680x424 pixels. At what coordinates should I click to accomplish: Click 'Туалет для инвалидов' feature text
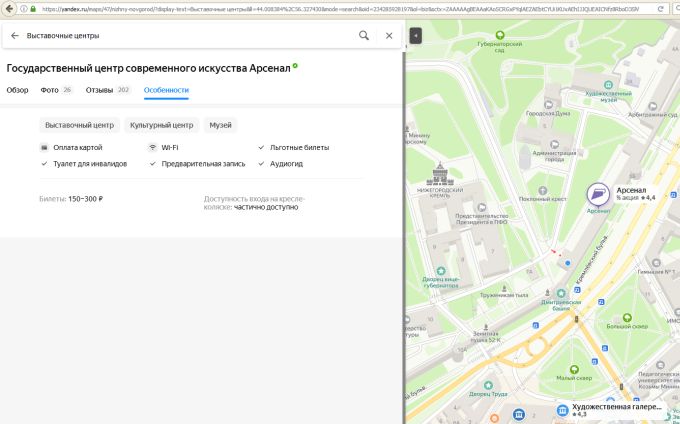90,164
